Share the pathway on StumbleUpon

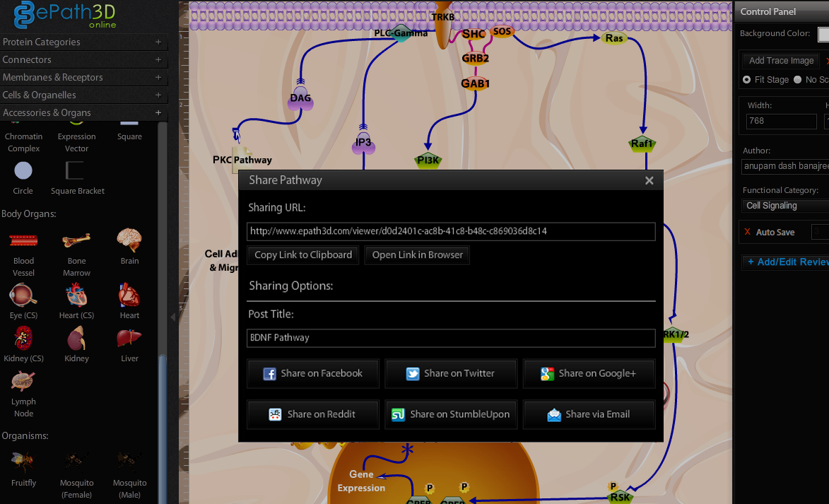[451, 415]
